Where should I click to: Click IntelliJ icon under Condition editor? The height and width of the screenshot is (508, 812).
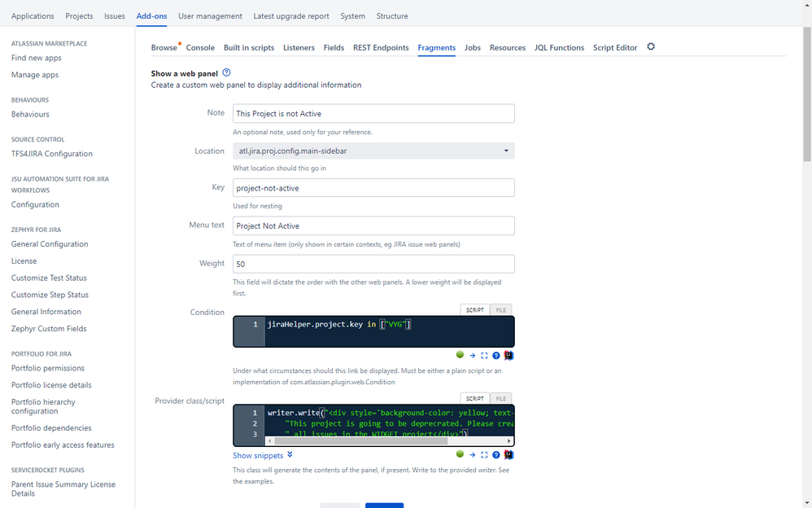pos(509,356)
